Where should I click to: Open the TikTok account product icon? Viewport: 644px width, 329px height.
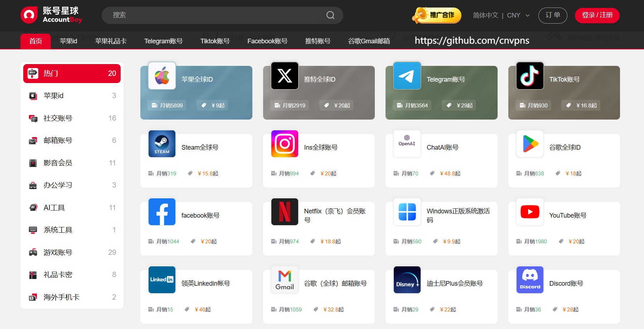[x=530, y=76]
